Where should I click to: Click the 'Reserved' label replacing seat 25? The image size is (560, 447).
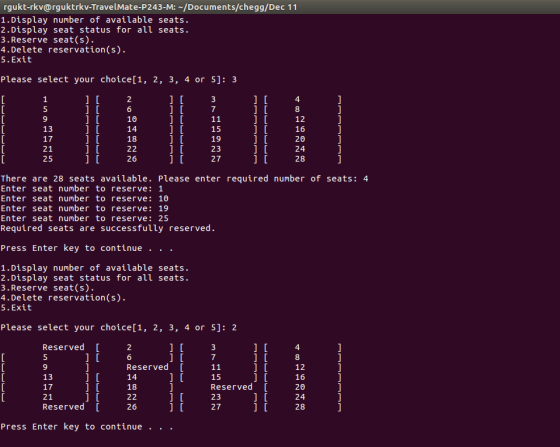click(63, 407)
